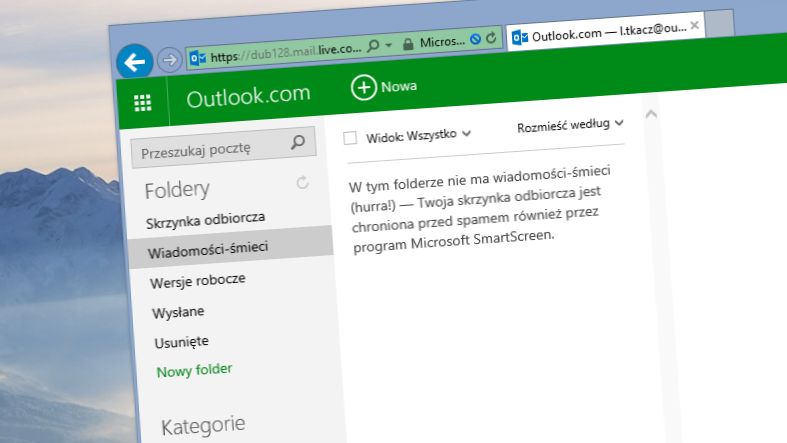Screen dimensions: 787x443
Task: Click the plus-circle icon for a new message
Action: click(363, 87)
